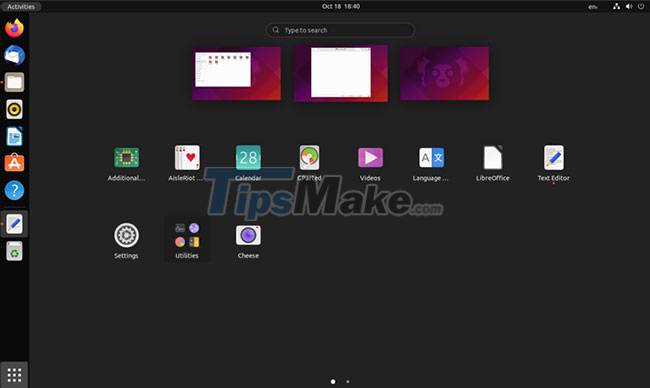The height and width of the screenshot is (388, 650).
Task: Click the 'Type to search' field
Action: click(340, 30)
